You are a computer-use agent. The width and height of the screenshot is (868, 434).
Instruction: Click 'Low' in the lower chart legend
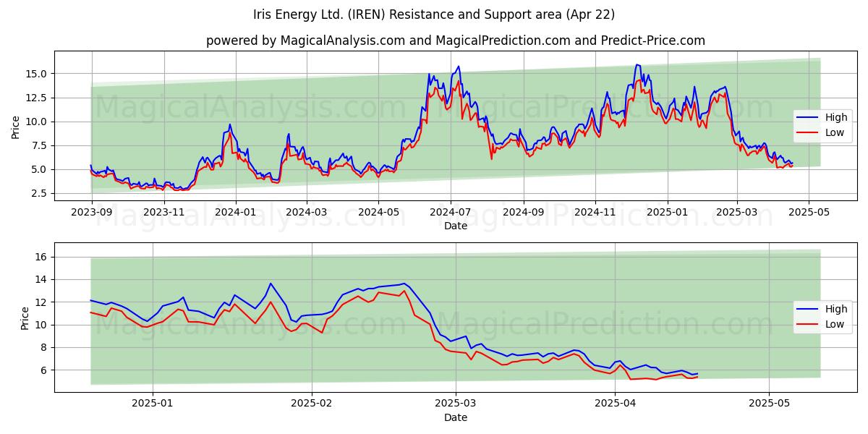(x=835, y=324)
